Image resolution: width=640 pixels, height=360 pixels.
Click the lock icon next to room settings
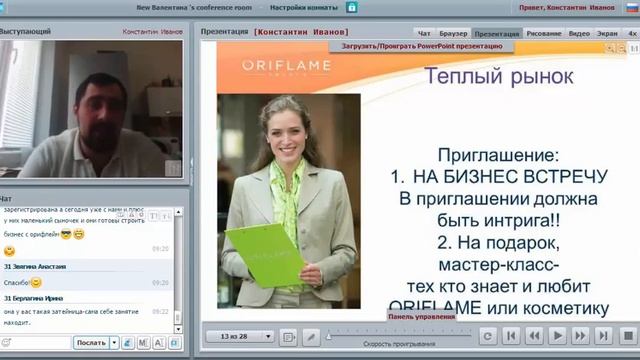click(x=351, y=7)
